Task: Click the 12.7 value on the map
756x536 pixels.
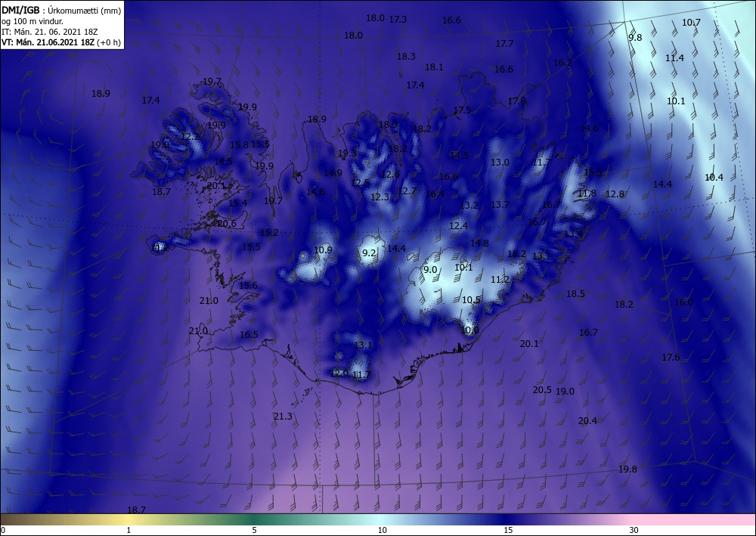Action: click(x=407, y=191)
